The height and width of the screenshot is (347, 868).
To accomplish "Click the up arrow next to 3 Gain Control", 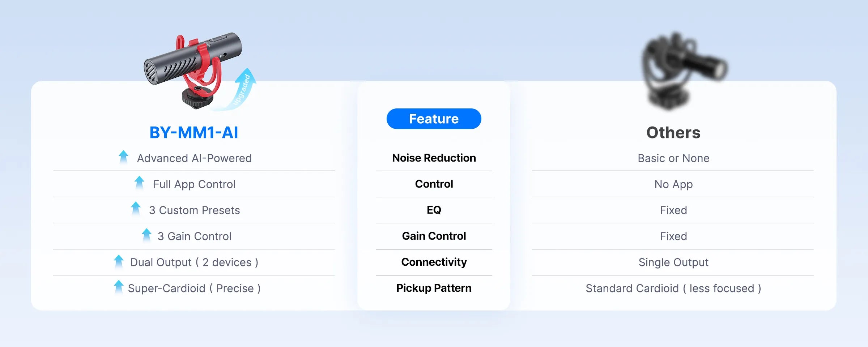I will pos(146,235).
